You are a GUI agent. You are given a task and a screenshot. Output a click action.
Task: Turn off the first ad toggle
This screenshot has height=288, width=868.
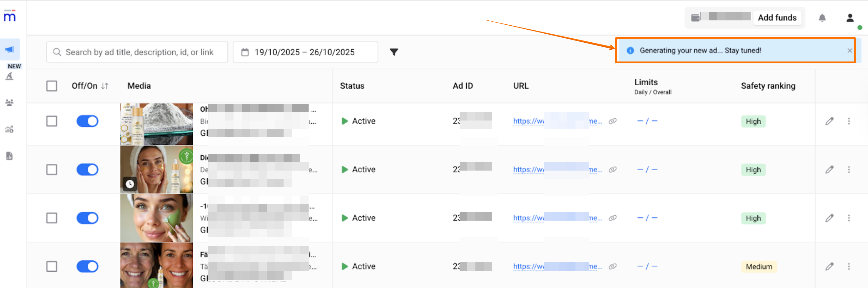click(x=87, y=121)
